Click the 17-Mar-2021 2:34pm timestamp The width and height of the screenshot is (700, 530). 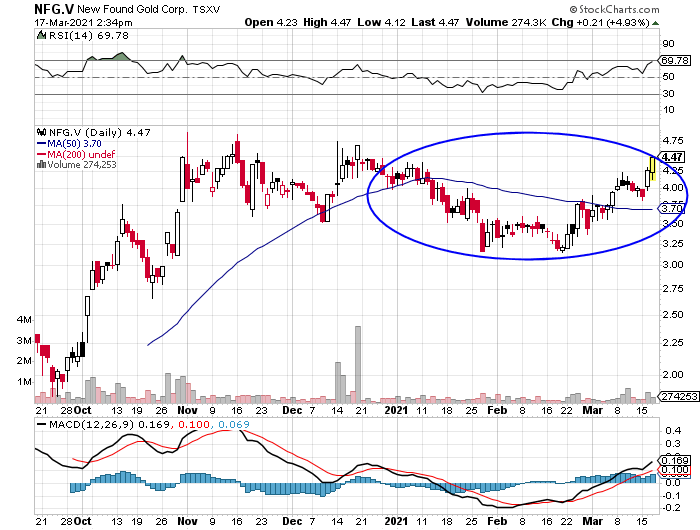tap(83, 22)
